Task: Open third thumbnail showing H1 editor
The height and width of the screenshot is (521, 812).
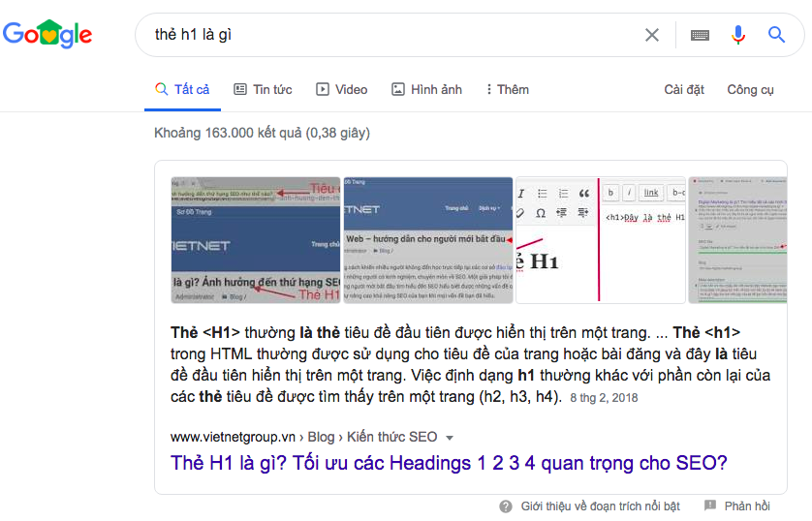Action: [x=601, y=240]
